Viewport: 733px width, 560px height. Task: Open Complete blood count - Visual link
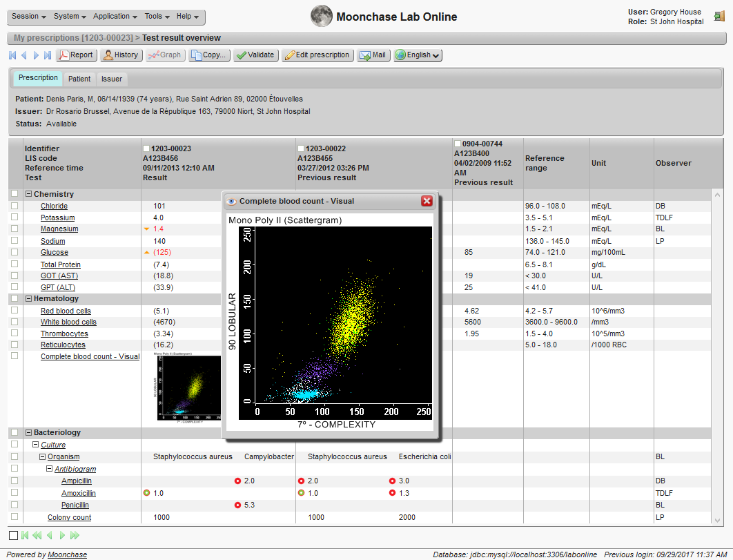pyautogui.click(x=90, y=356)
